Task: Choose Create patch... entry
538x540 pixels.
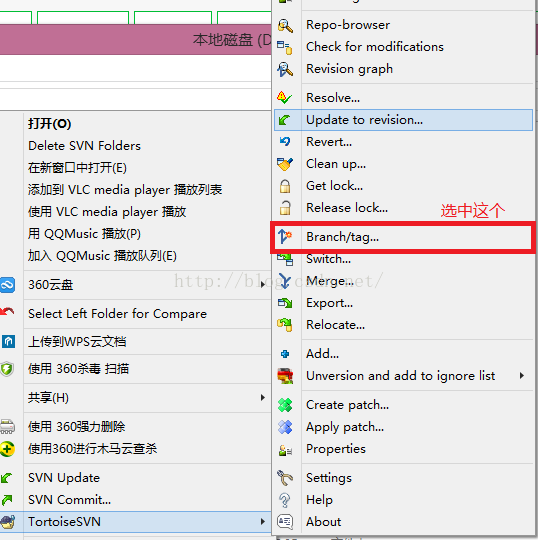Action: (348, 405)
